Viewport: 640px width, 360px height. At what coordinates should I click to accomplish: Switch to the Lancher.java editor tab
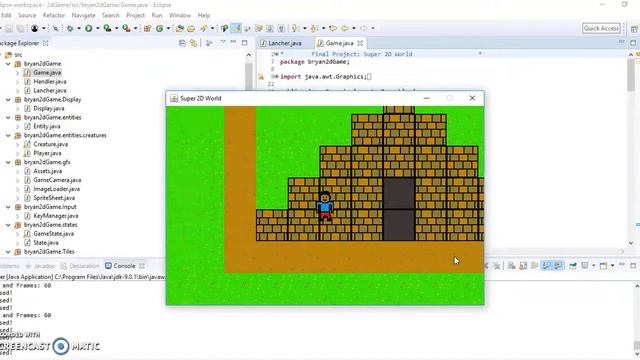coord(285,43)
